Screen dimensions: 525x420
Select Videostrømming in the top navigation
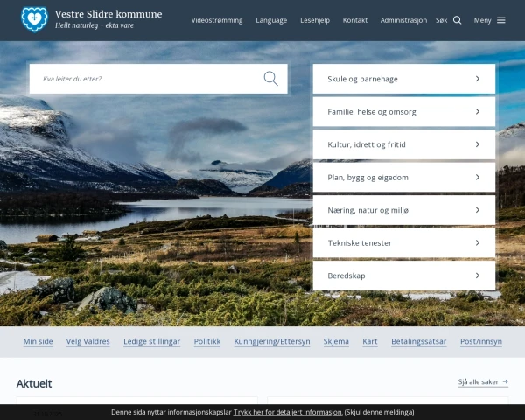point(217,20)
